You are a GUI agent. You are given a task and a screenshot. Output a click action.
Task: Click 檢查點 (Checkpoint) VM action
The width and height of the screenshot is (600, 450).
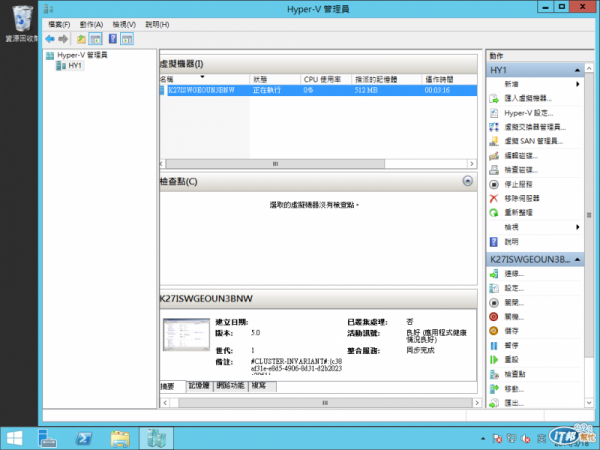pos(515,374)
